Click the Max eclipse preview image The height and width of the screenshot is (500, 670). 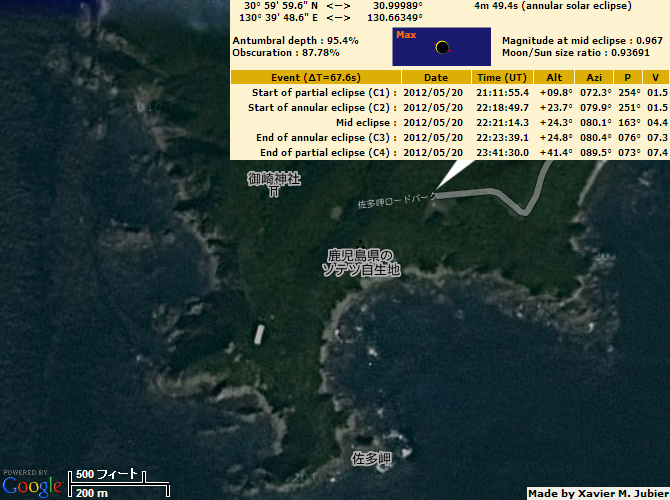[x=442, y=47]
